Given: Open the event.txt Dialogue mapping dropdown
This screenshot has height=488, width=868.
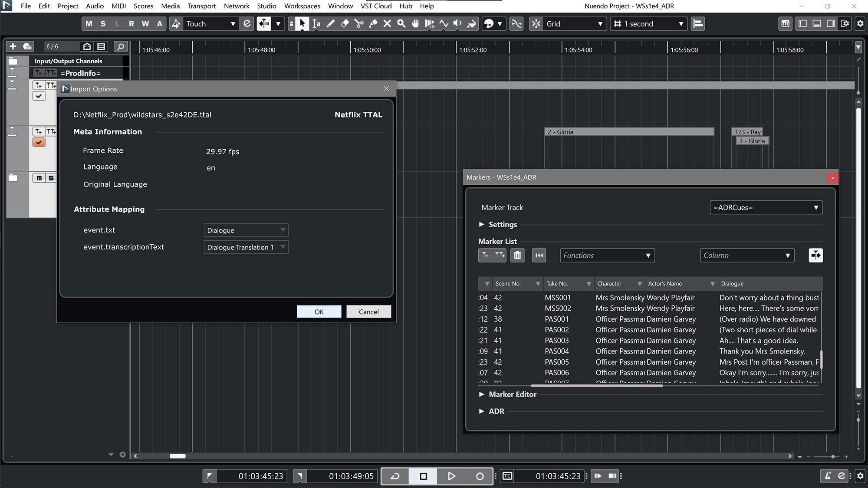Looking at the screenshot, I should point(246,230).
